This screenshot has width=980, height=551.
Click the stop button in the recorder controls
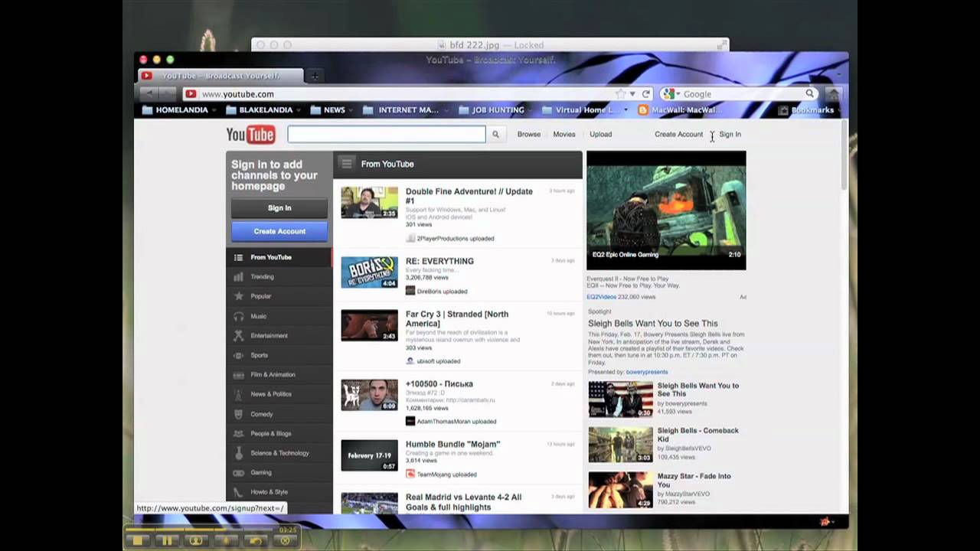point(137,540)
